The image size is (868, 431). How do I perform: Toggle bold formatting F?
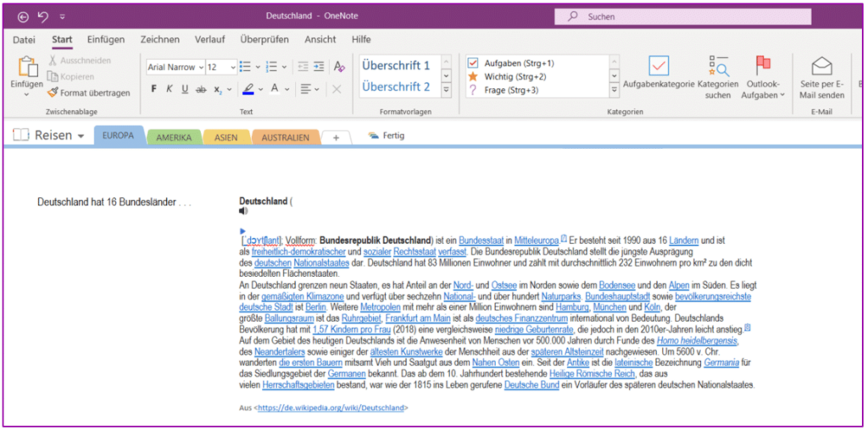pyautogui.click(x=154, y=89)
